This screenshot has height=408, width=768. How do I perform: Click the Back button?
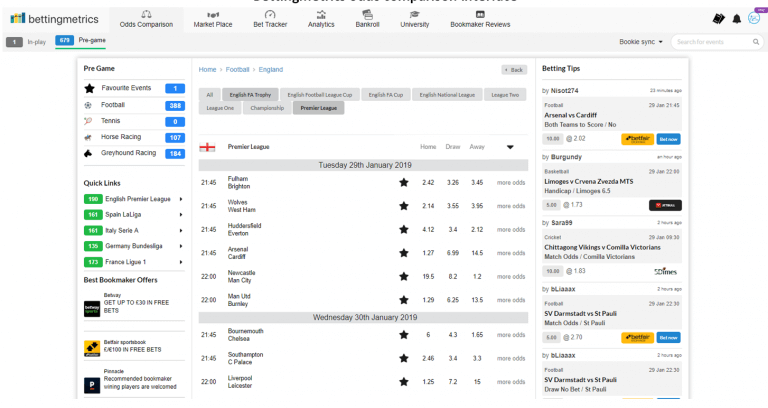click(514, 70)
